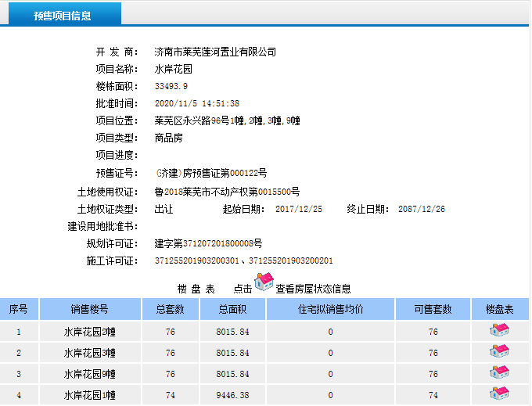Click the 总面积 column header
532x406 pixels.
pos(232,309)
